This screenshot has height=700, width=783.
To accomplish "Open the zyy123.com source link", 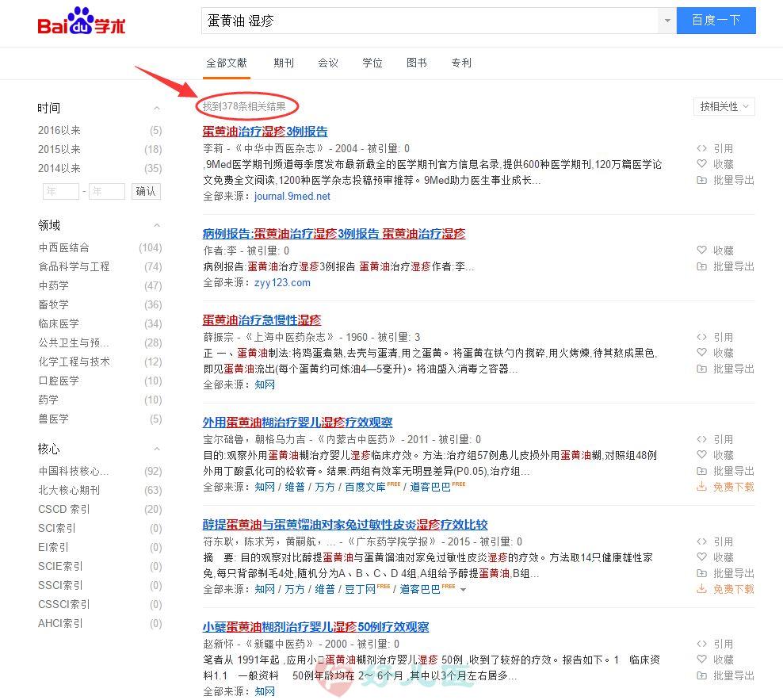I will 282,283.
